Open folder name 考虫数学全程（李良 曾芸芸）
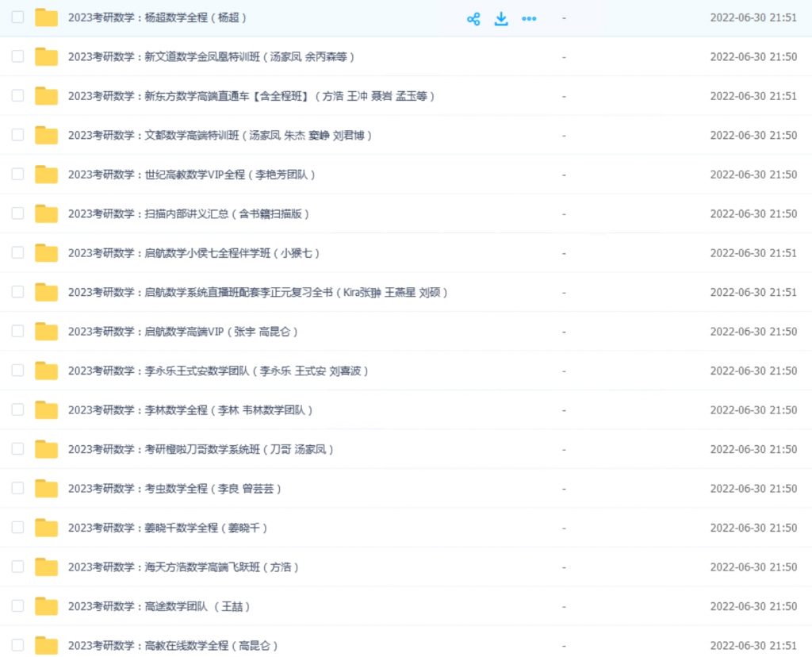Screen dimensions: 812x657 pyautogui.click(x=174, y=489)
